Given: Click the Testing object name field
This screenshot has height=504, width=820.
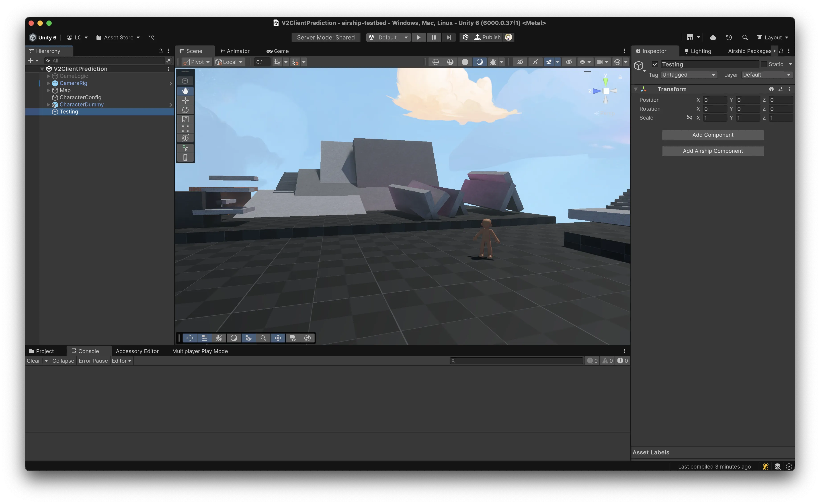Looking at the screenshot, I should point(710,64).
